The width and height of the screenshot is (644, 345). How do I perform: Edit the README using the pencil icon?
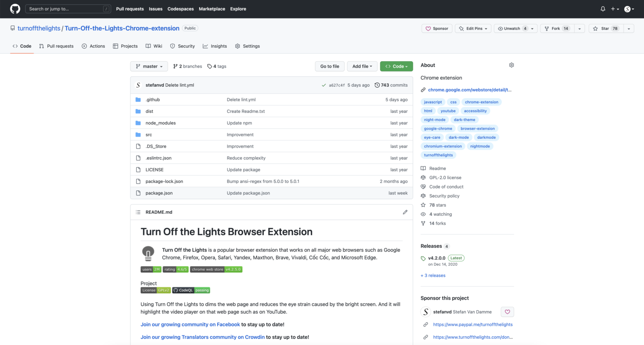(x=405, y=212)
